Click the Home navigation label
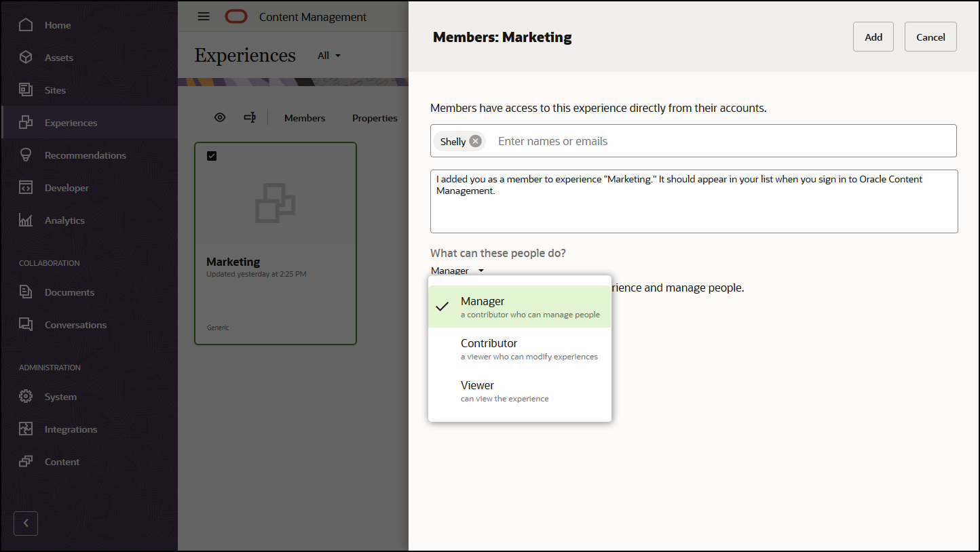The height and width of the screenshot is (552, 980). pos(58,25)
